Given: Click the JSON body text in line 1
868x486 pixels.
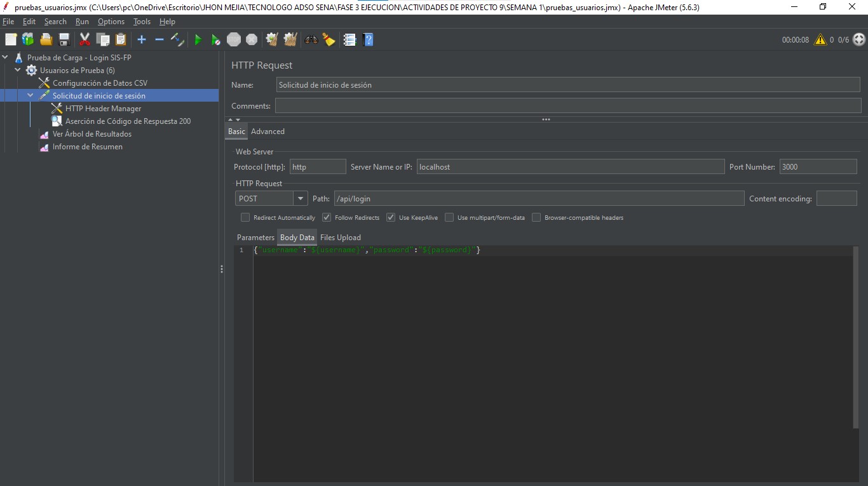Looking at the screenshot, I should click(x=367, y=250).
